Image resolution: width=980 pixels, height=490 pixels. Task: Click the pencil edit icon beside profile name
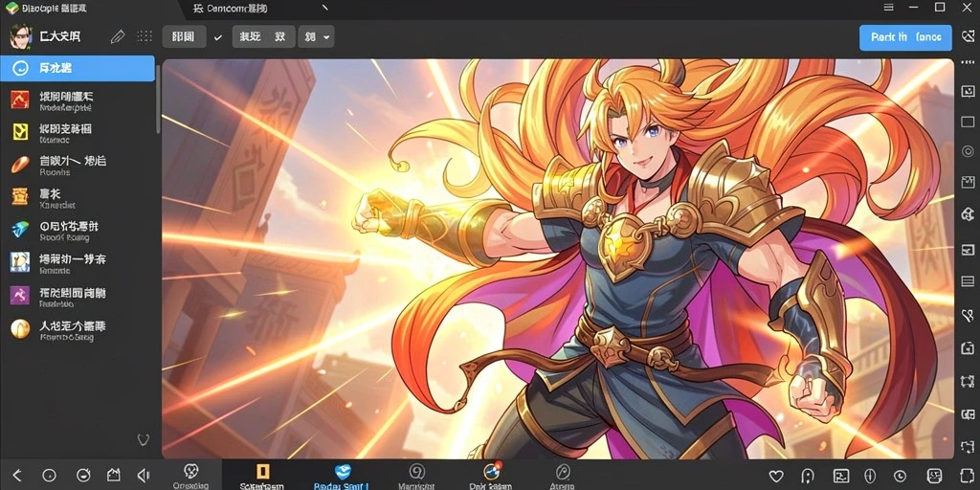[118, 37]
